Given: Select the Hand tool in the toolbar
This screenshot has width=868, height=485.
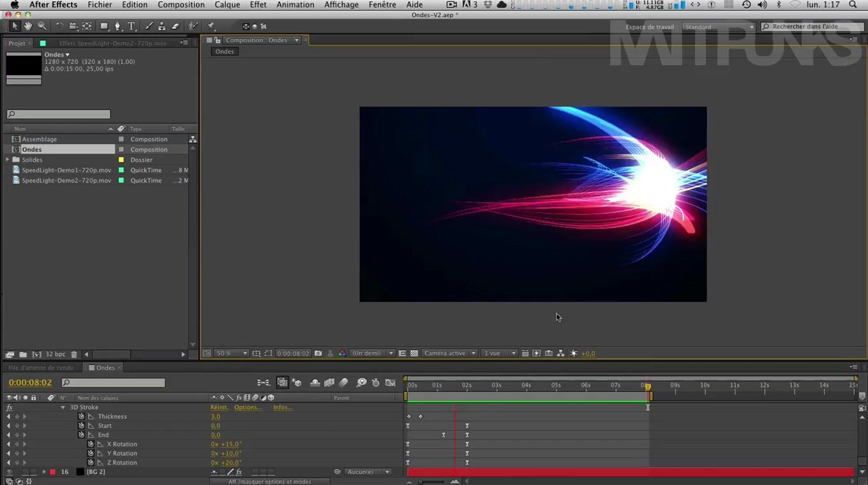Looking at the screenshot, I should (28, 26).
